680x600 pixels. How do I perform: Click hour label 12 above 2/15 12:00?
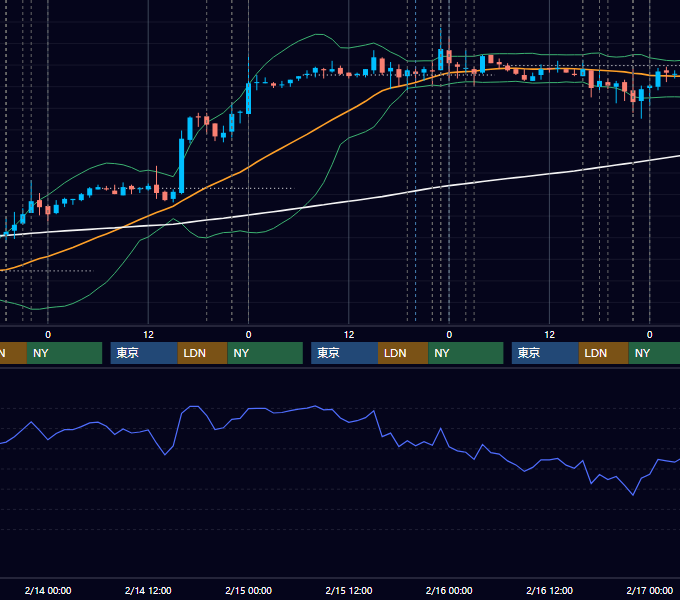pos(349,335)
